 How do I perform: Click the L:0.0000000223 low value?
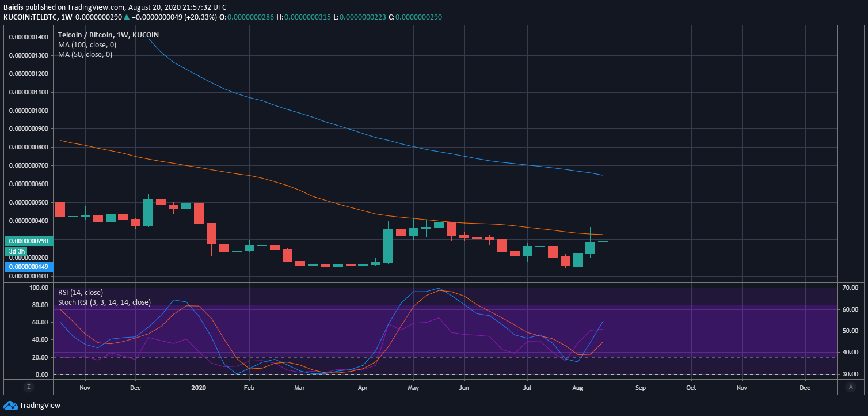coord(360,17)
